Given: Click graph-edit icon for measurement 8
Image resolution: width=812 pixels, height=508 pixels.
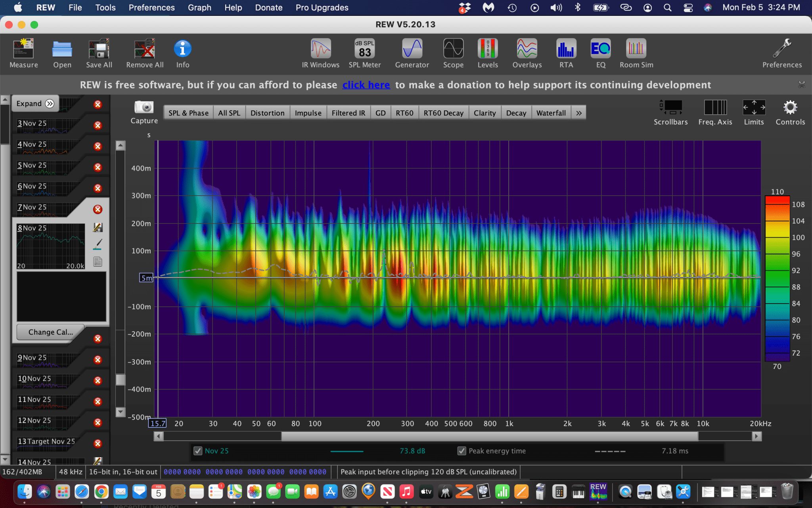Looking at the screenshot, I should [x=98, y=227].
